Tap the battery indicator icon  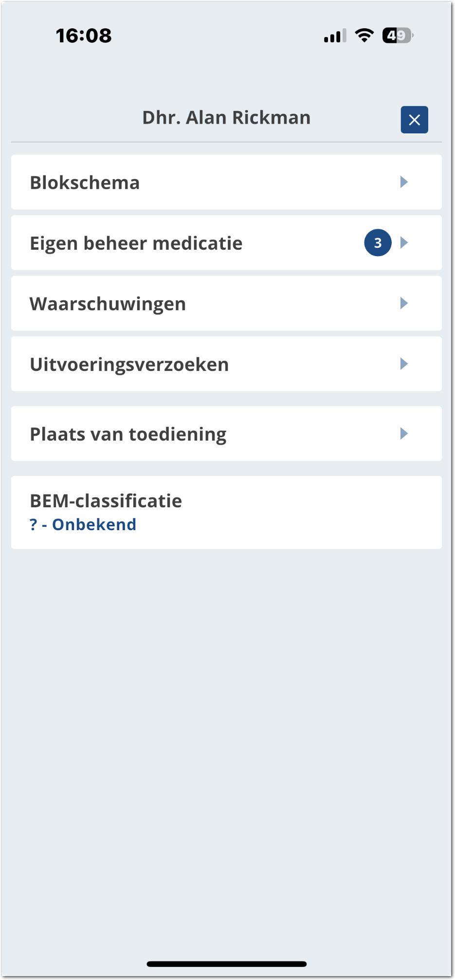coord(398,35)
